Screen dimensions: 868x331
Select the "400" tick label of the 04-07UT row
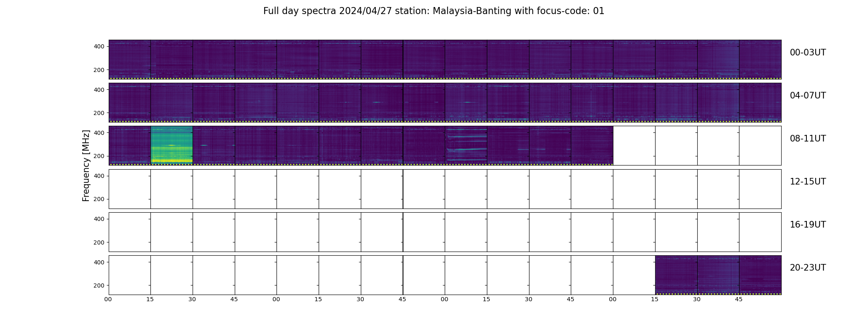pyautogui.click(x=99, y=90)
